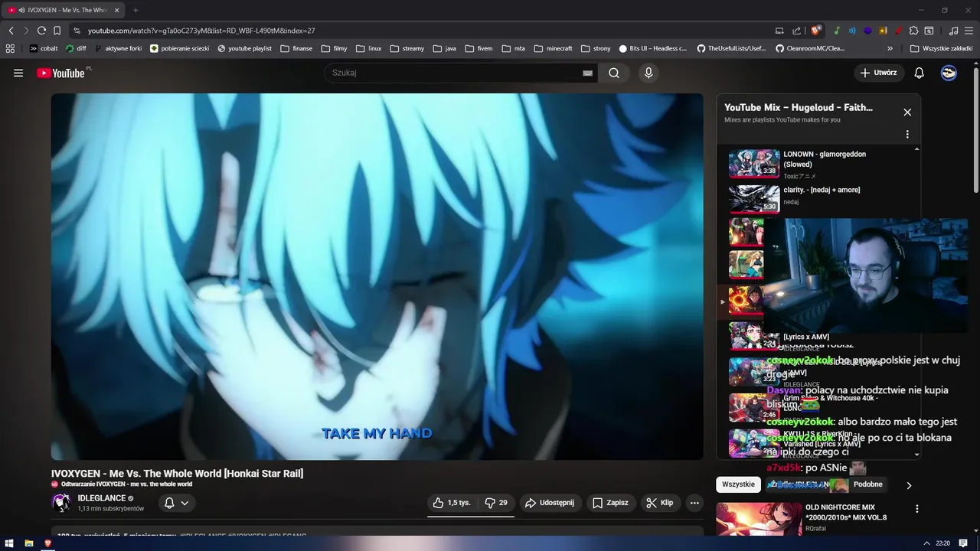Viewport: 980px width, 551px height.
Task: Click the Utwórz create button
Action: (x=879, y=73)
